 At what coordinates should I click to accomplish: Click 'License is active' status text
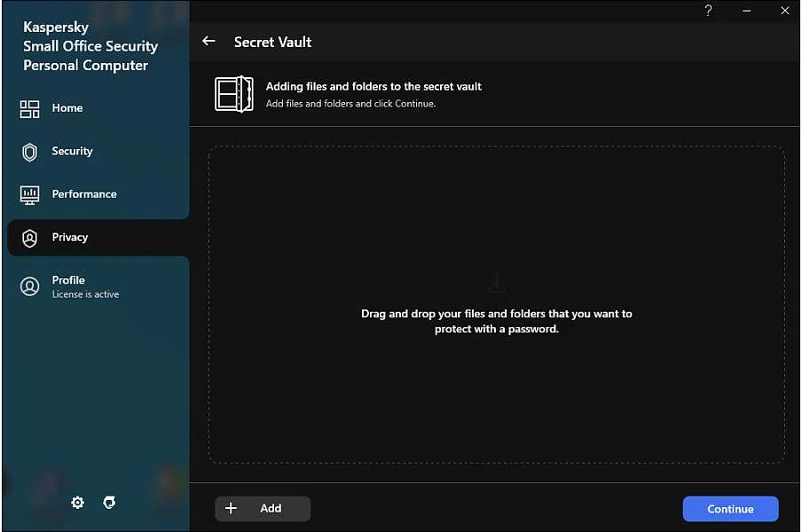pyautogui.click(x=85, y=294)
